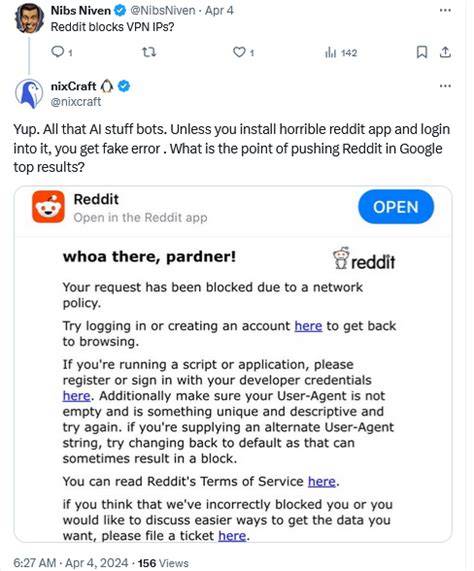Bookmark Nibs Niven's tweet

click(x=422, y=52)
